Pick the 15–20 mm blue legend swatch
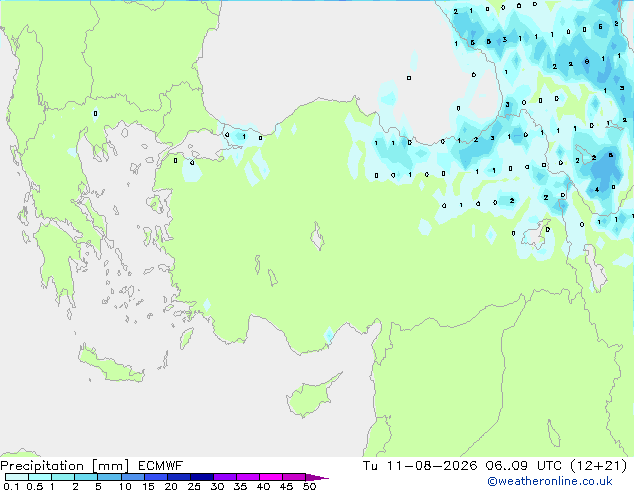The image size is (634, 490). click(x=155, y=477)
